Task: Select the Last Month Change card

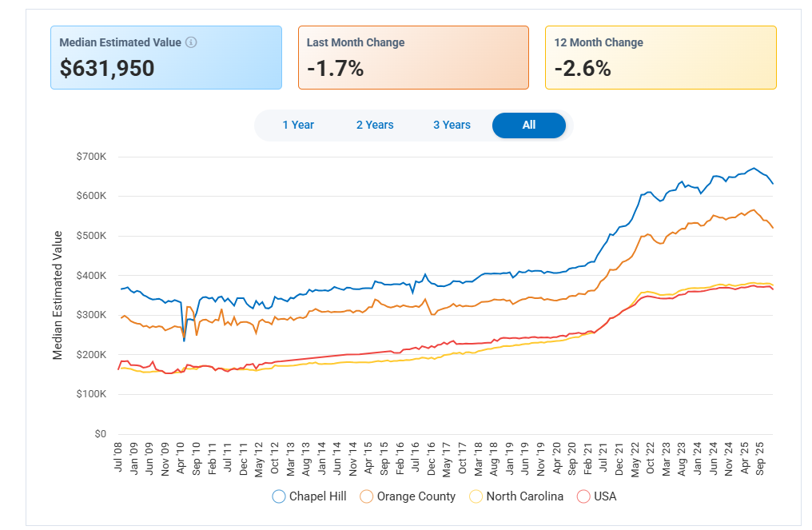Action: coord(413,57)
